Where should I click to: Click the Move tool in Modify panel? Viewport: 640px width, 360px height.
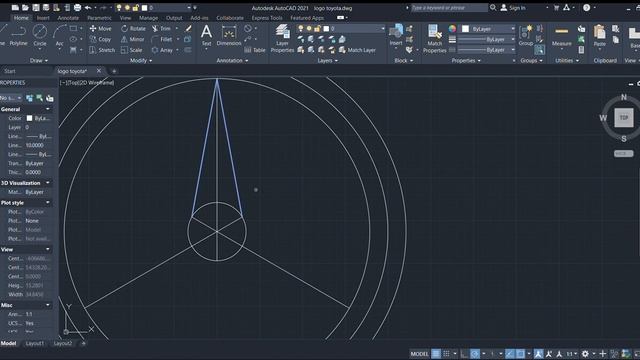pyautogui.click(x=100, y=29)
